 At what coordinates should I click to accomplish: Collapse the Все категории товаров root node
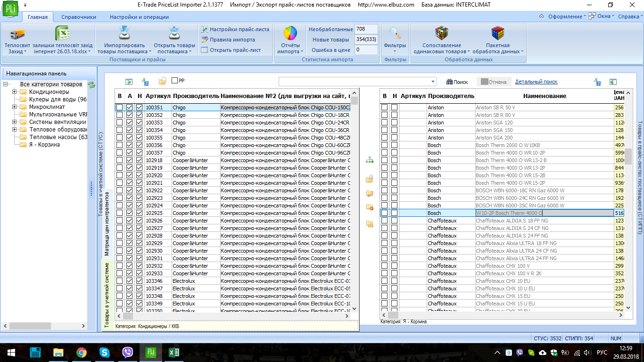pos(5,84)
